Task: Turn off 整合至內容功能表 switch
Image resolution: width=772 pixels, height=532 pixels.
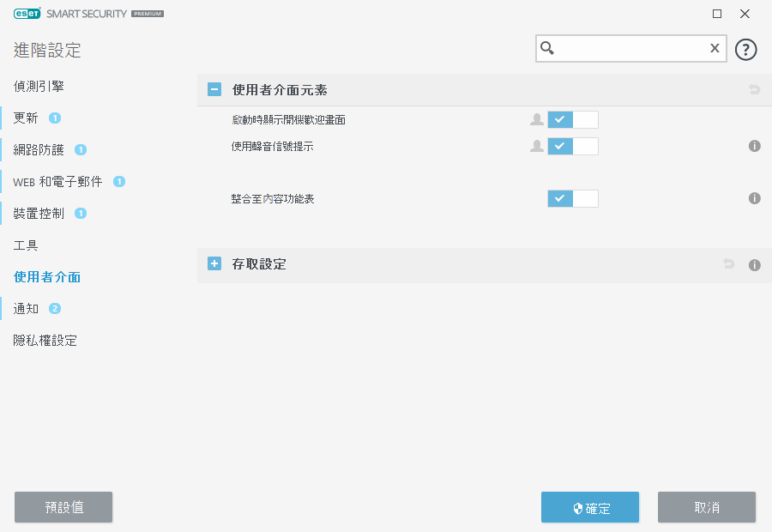Action: (573, 198)
